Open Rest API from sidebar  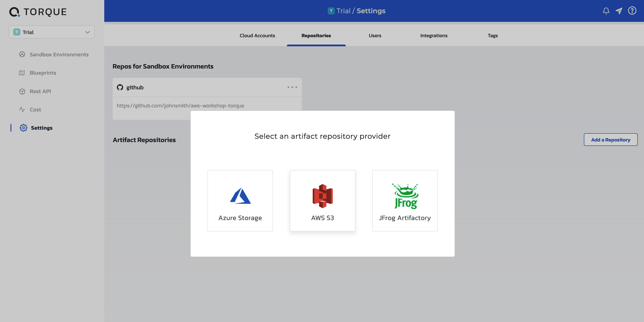click(x=40, y=91)
